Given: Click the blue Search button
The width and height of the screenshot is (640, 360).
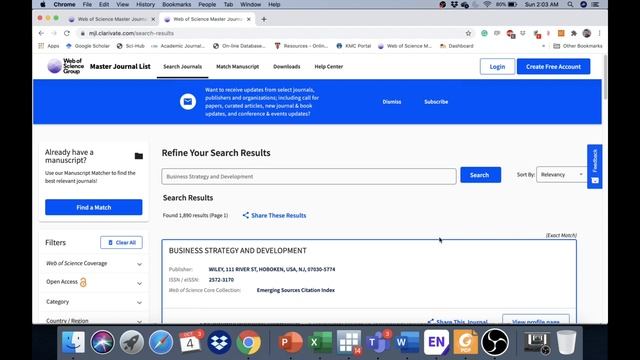Looking at the screenshot, I should point(480,175).
